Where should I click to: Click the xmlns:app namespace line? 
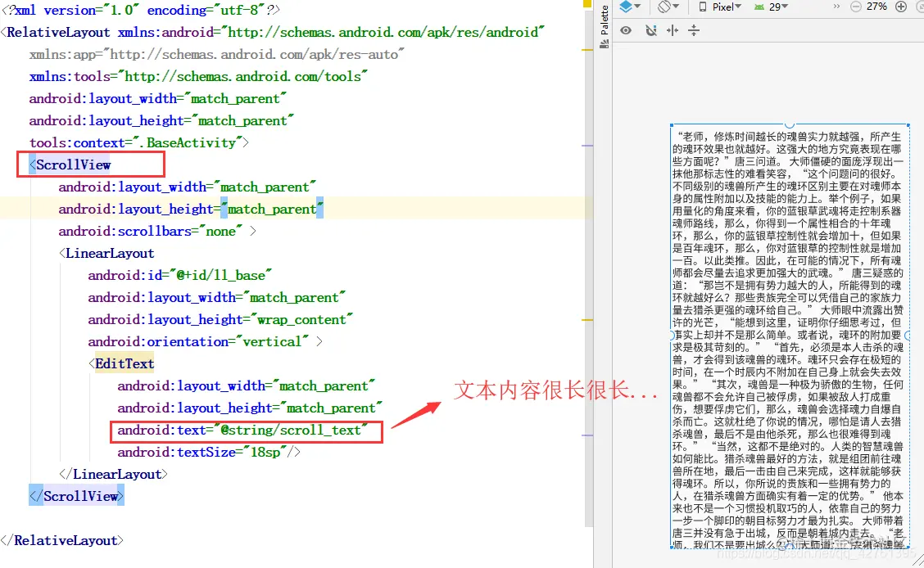216,55
